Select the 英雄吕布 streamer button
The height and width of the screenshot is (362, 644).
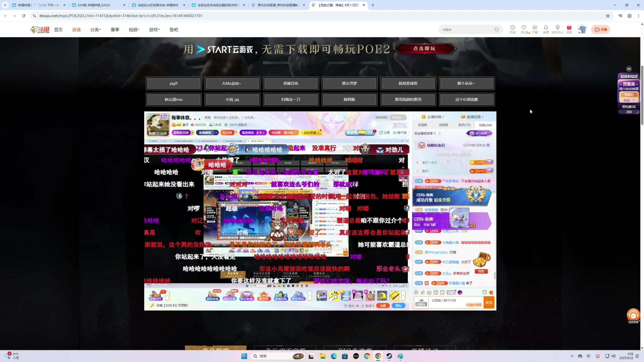(291, 83)
